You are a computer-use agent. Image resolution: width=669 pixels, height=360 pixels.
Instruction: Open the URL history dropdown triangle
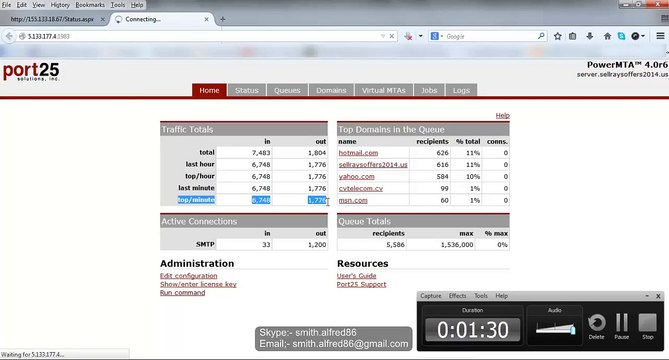pyautogui.click(x=383, y=36)
